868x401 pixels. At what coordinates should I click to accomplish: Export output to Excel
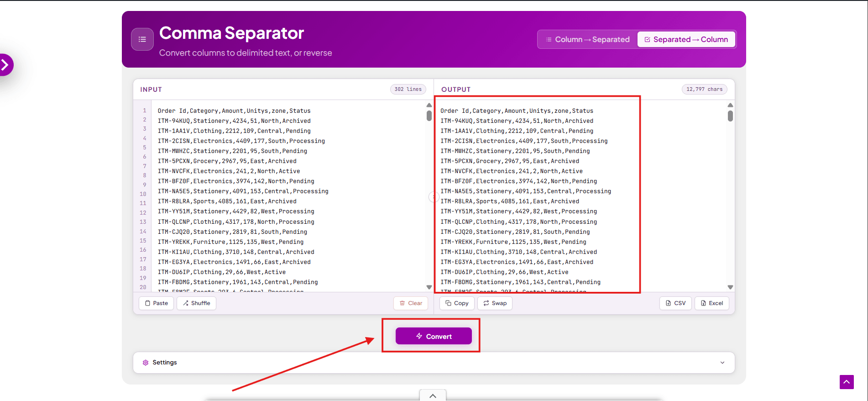711,303
